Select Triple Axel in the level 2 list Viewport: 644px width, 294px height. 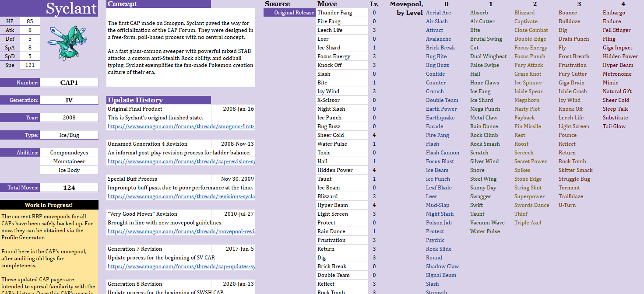pyautogui.click(x=528, y=223)
